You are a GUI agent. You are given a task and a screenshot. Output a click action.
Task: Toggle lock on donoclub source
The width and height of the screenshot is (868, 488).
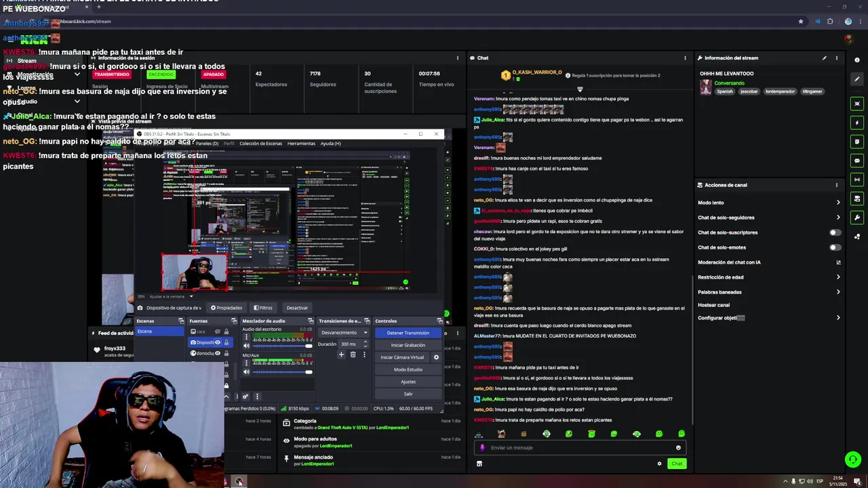click(226, 353)
